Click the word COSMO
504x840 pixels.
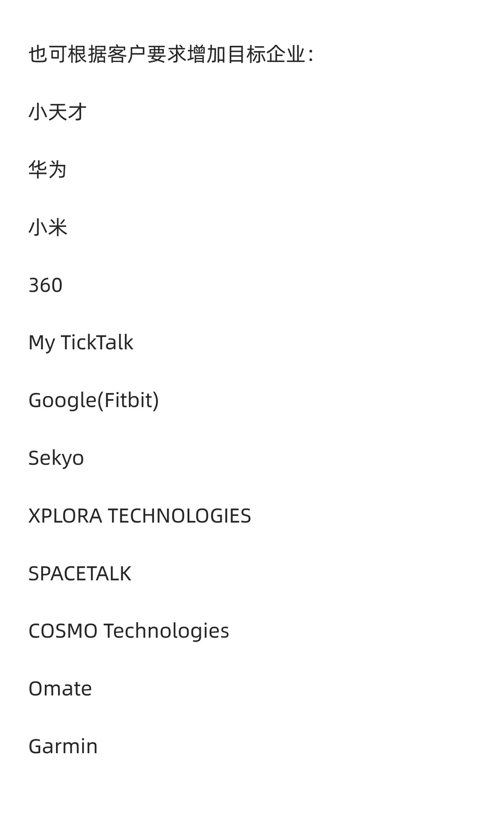point(63,631)
